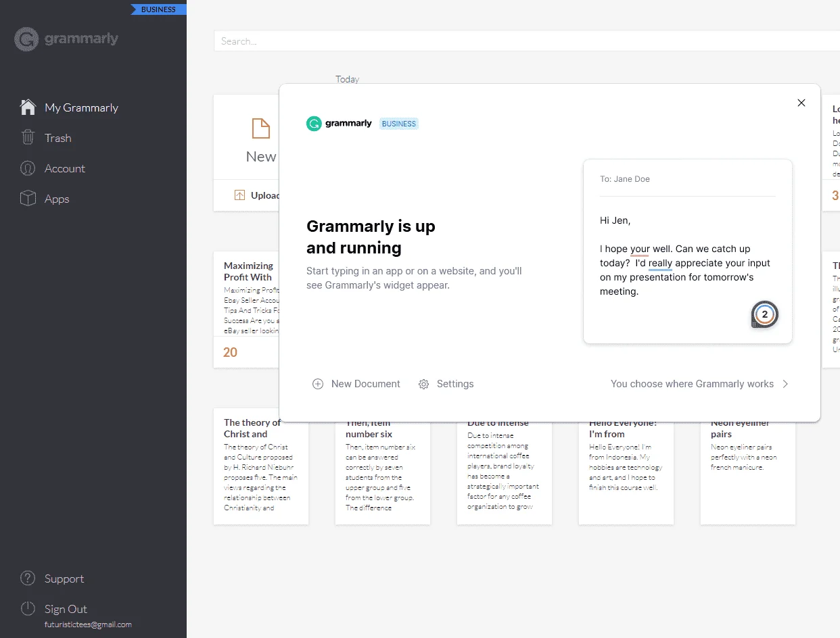
Task: Click the Upload arrow icon
Action: [239, 195]
